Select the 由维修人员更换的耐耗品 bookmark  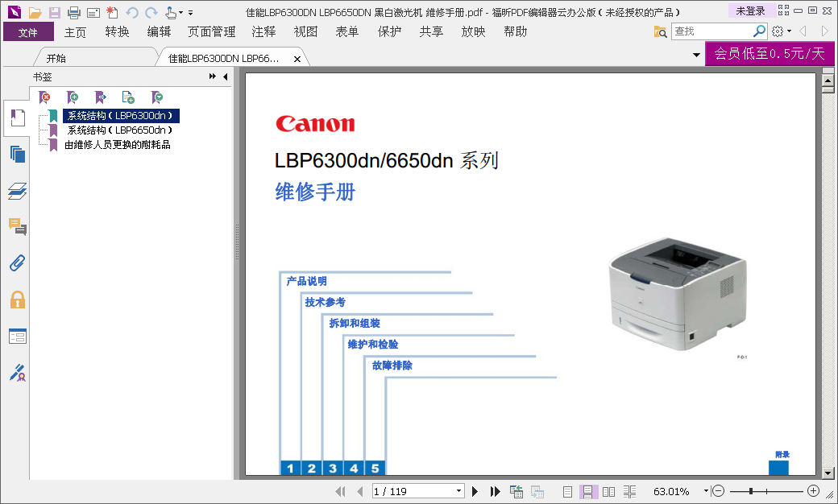click(x=118, y=145)
